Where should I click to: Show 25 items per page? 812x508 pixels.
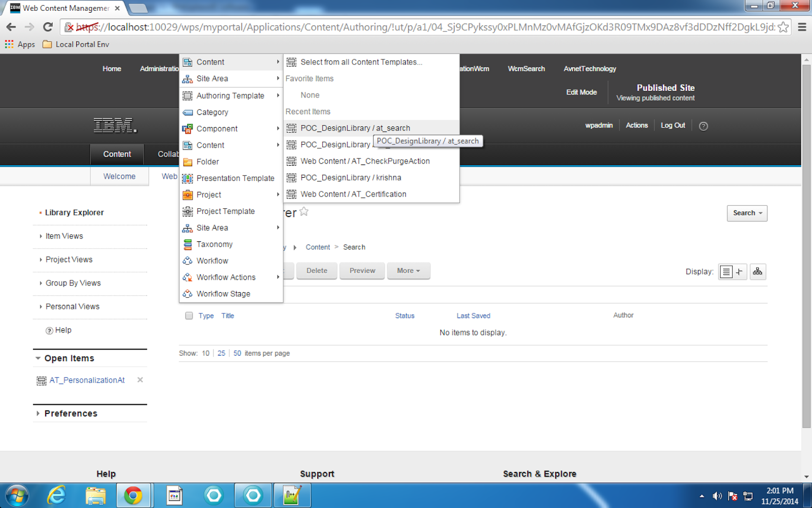tap(221, 353)
